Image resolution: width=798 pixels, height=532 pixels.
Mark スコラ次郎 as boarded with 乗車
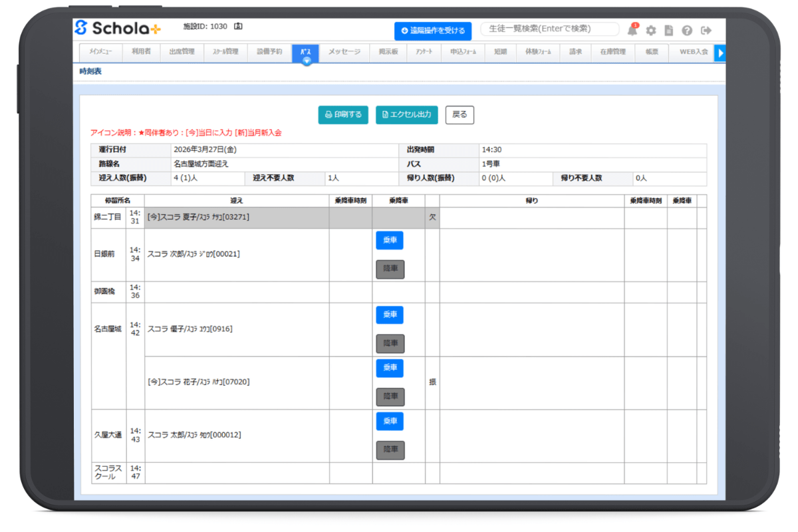(x=390, y=240)
